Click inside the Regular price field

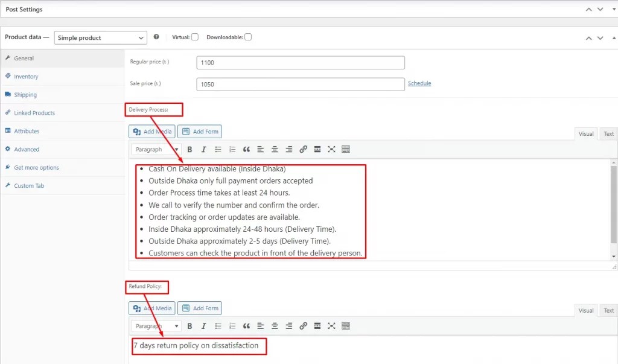pos(300,62)
